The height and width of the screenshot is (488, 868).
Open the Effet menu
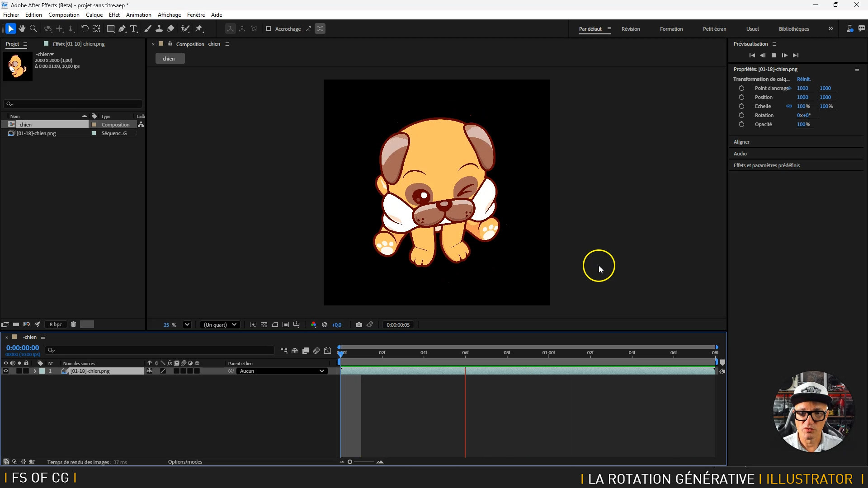(114, 14)
